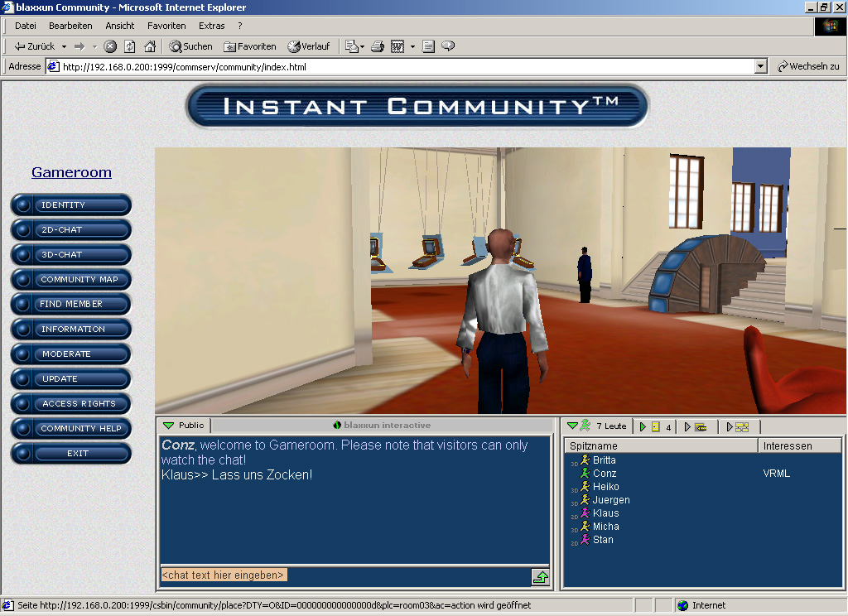The image size is (848, 616).
Task: Open the Edit with dropdown arrow
Action: 412,46
